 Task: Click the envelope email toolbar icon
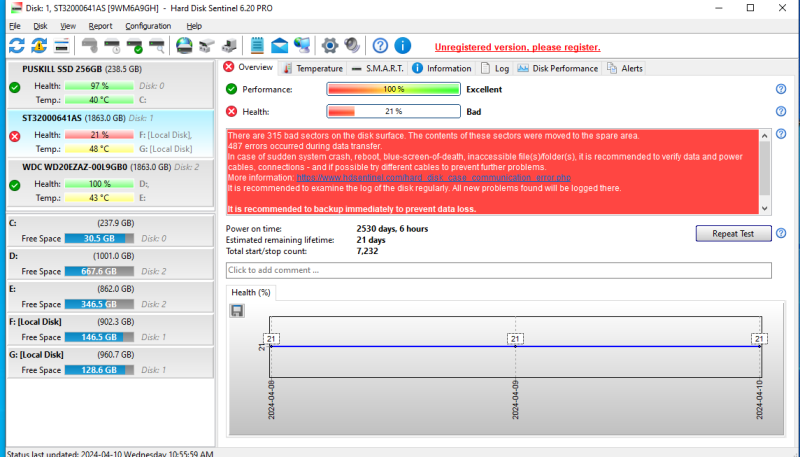click(280, 46)
